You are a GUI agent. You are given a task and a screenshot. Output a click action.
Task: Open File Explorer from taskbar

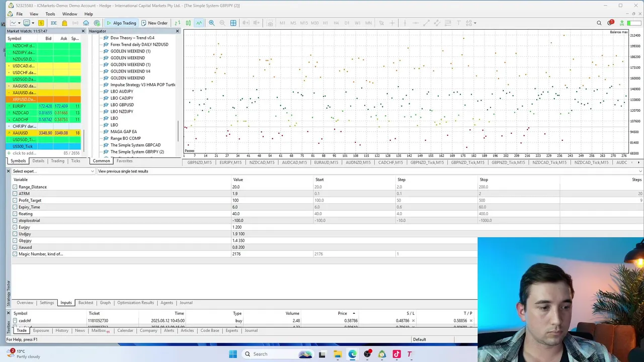337,354
